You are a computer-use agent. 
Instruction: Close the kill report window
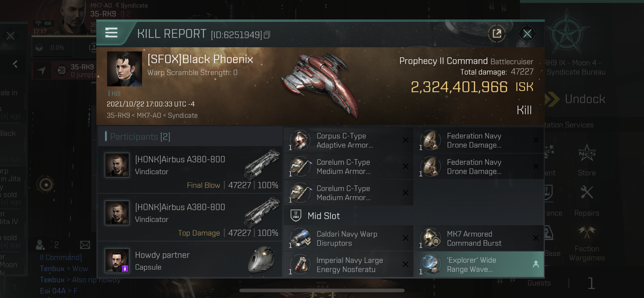click(527, 34)
